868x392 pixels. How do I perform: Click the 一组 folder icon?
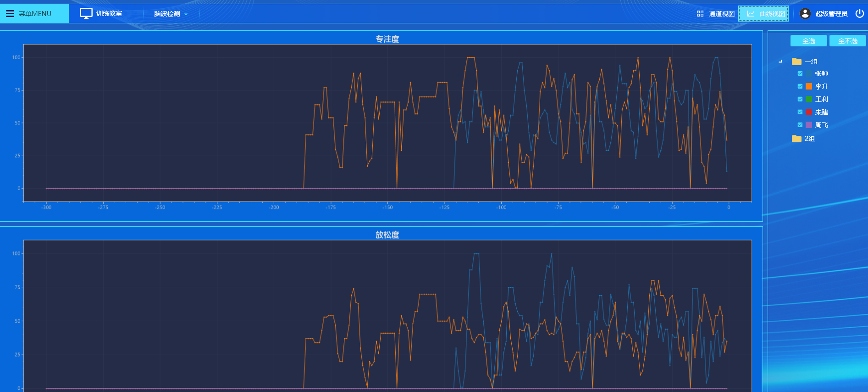click(x=796, y=62)
